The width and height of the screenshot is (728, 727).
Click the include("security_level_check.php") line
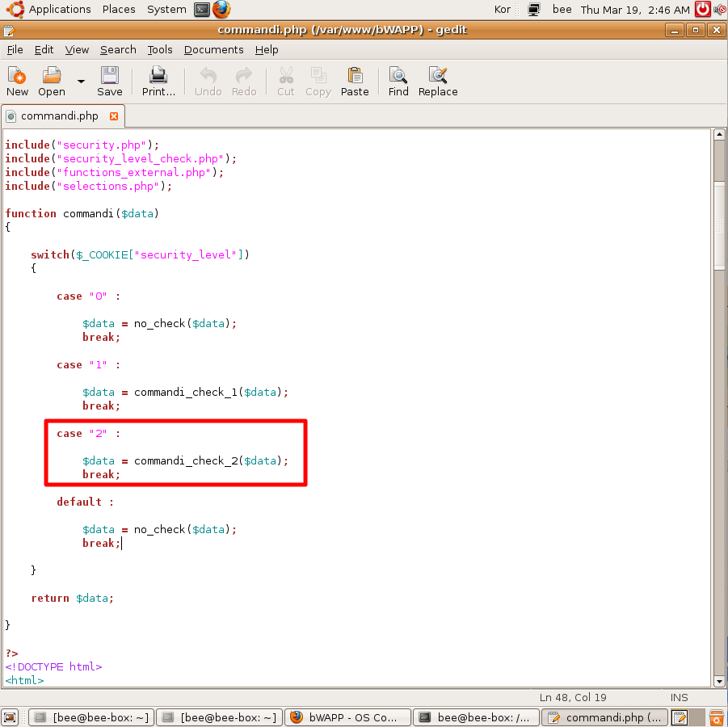(120, 159)
